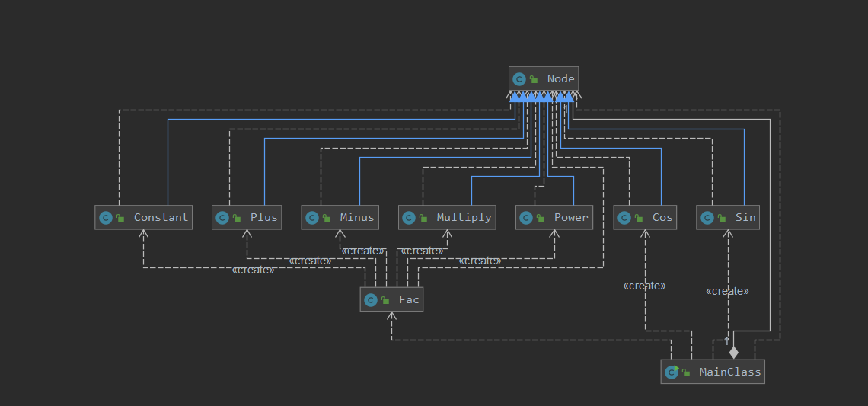
Task: Select the Multiply class name
Action: point(464,217)
